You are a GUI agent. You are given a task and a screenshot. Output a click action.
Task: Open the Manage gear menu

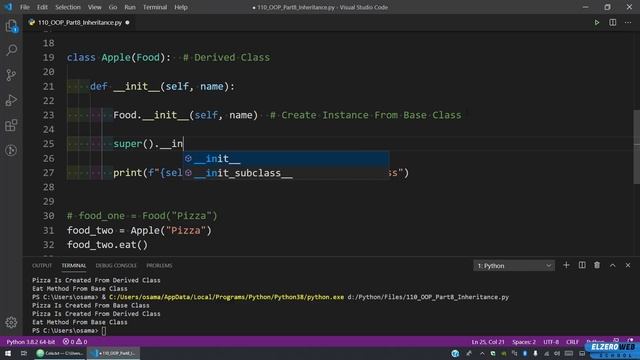(11, 322)
